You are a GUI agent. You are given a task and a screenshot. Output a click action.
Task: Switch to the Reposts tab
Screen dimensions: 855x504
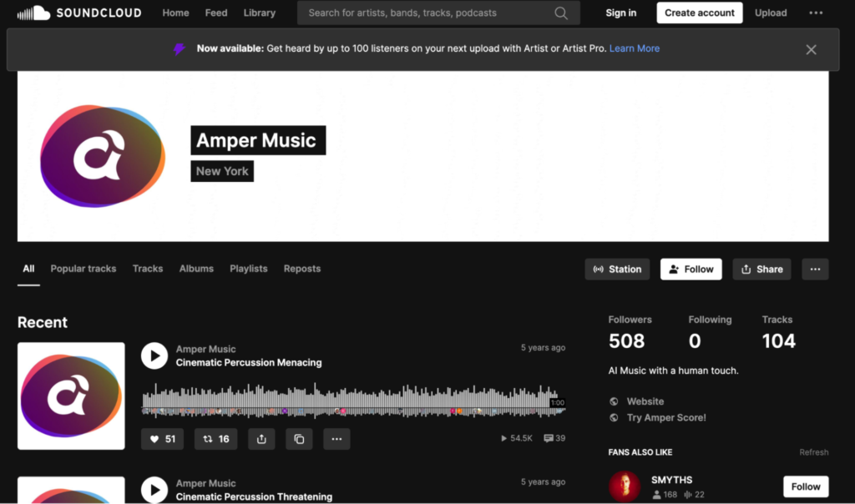coord(302,269)
